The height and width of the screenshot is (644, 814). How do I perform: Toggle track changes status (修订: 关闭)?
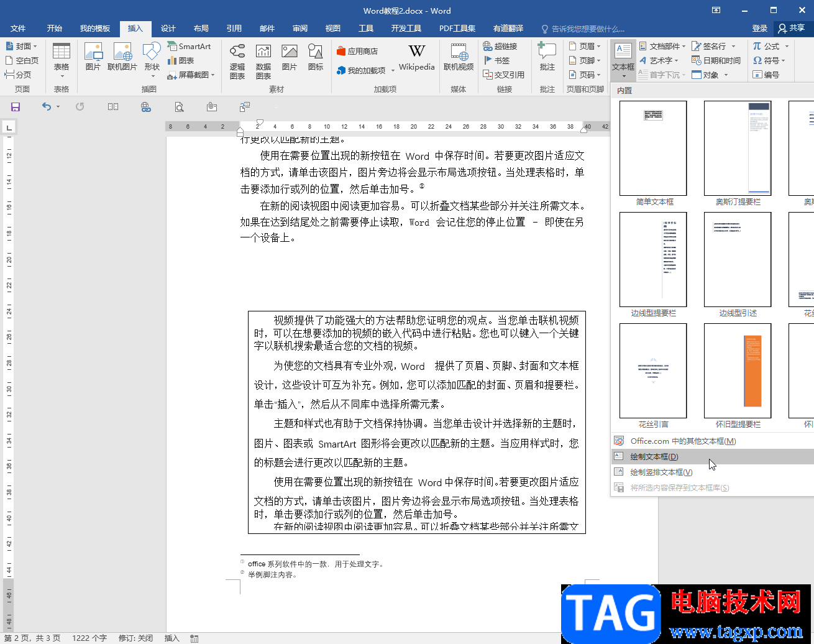point(135,638)
